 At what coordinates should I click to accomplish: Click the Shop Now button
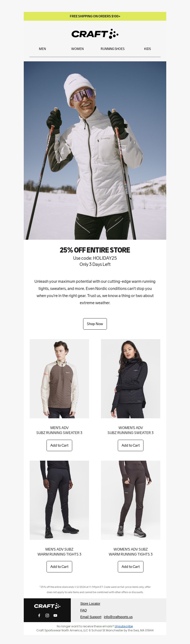[x=95, y=324]
